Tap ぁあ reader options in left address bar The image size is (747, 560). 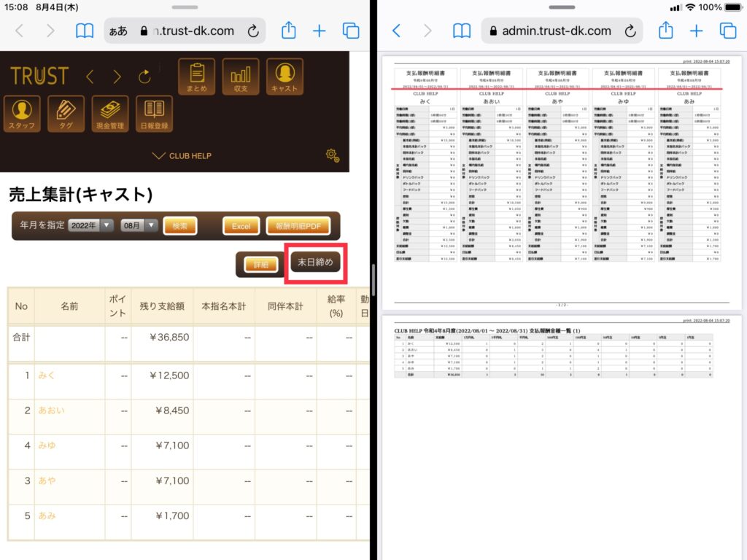[118, 31]
